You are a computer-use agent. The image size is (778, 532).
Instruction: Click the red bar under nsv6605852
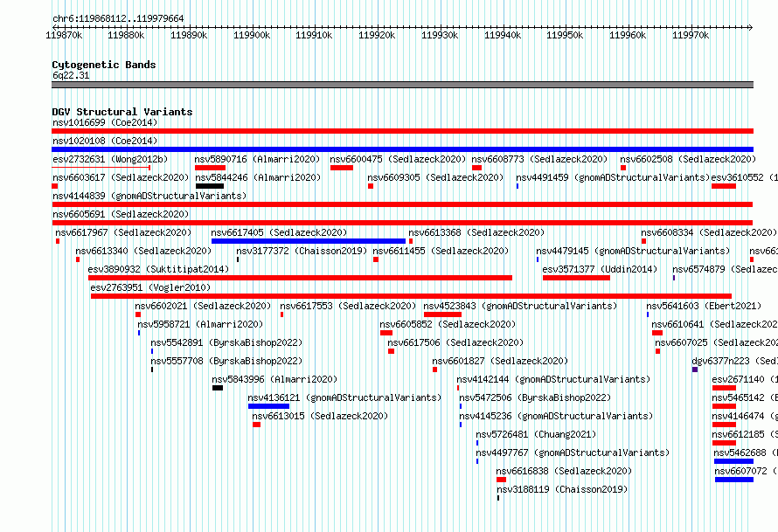386,333
